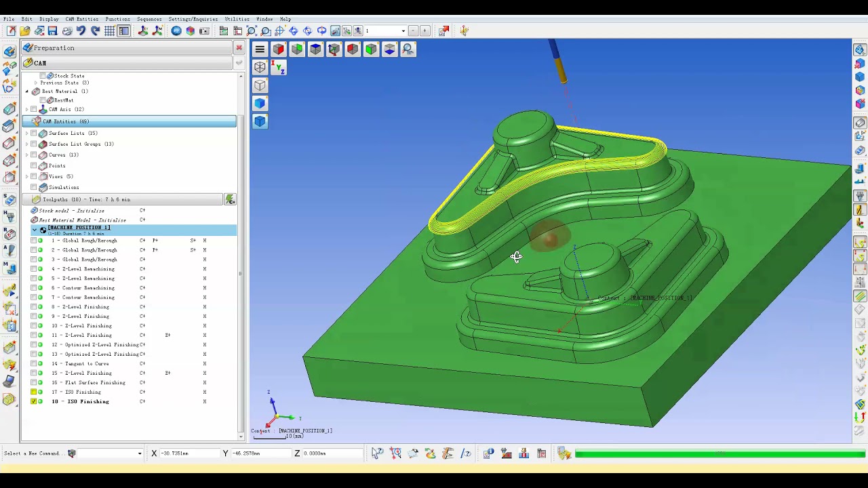Screen dimensions: 868x488
Task: Toggle checkbox for 16 - Flat Surface Finishing
Action: coord(34,383)
